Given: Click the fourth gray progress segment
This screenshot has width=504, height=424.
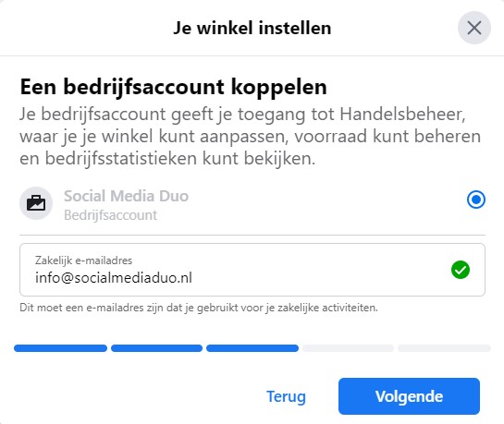Looking at the screenshot, I should [x=348, y=348].
